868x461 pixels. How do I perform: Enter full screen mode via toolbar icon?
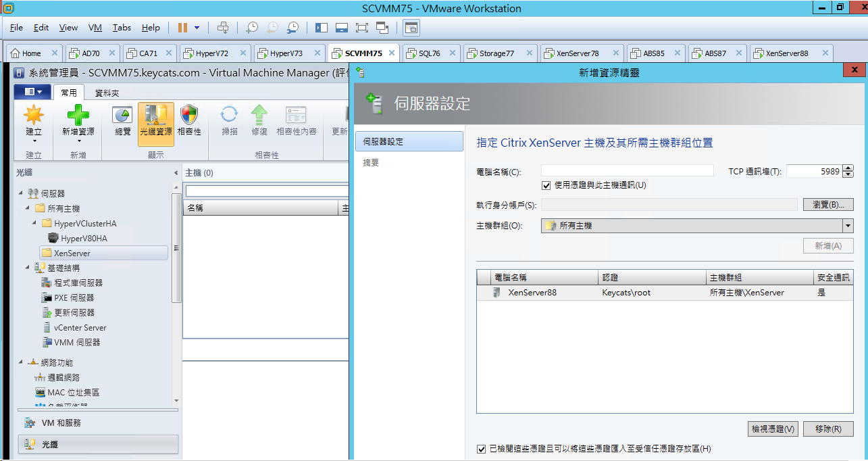click(362, 28)
